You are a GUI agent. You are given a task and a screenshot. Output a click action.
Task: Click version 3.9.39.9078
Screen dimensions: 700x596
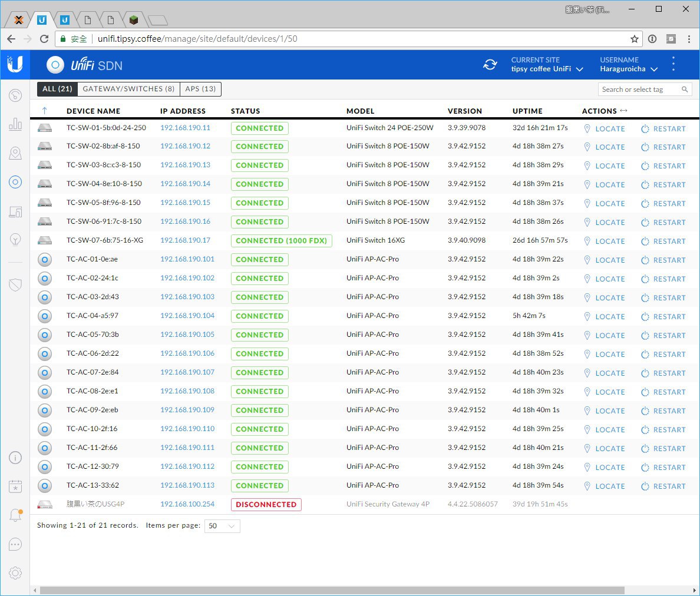click(467, 128)
